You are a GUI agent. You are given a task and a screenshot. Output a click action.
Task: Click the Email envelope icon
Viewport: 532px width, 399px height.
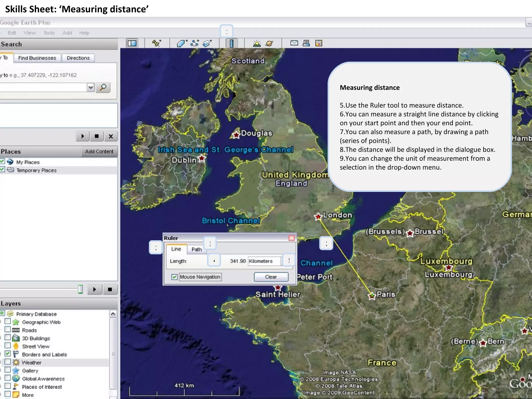click(294, 43)
